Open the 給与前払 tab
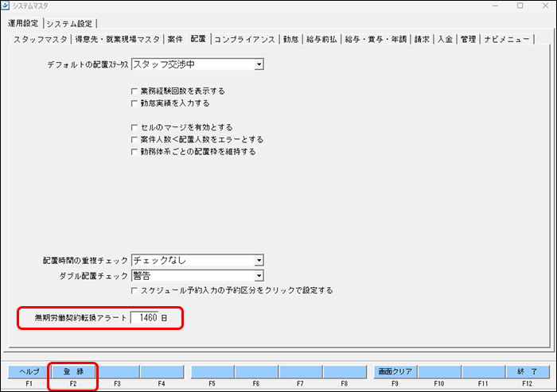Image resolution: width=557 pixels, height=392 pixels. pos(321,39)
